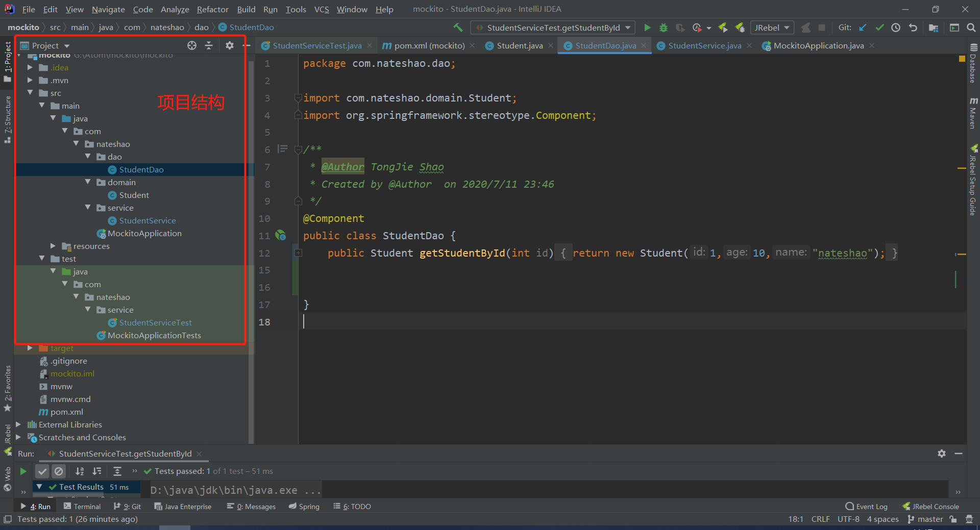Show Git history clock icon
980x530 pixels.
[x=896, y=28]
